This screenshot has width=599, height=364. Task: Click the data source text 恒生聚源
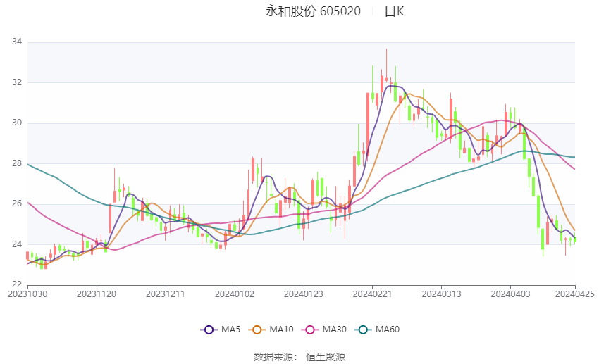326,357
